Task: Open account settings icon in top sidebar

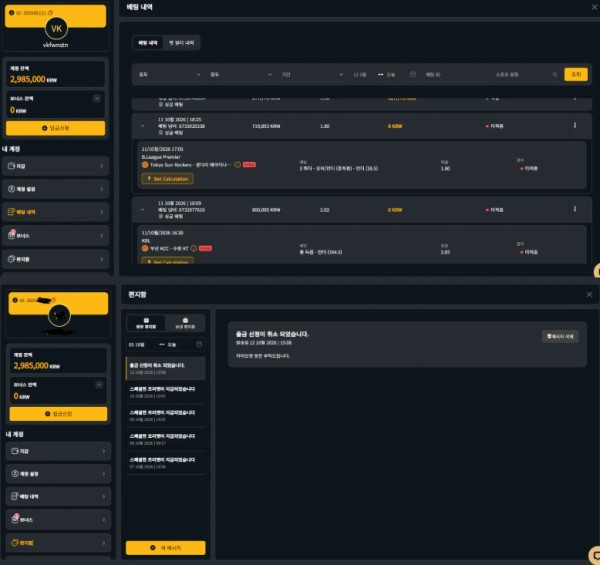Action: pyautogui.click(x=11, y=189)
